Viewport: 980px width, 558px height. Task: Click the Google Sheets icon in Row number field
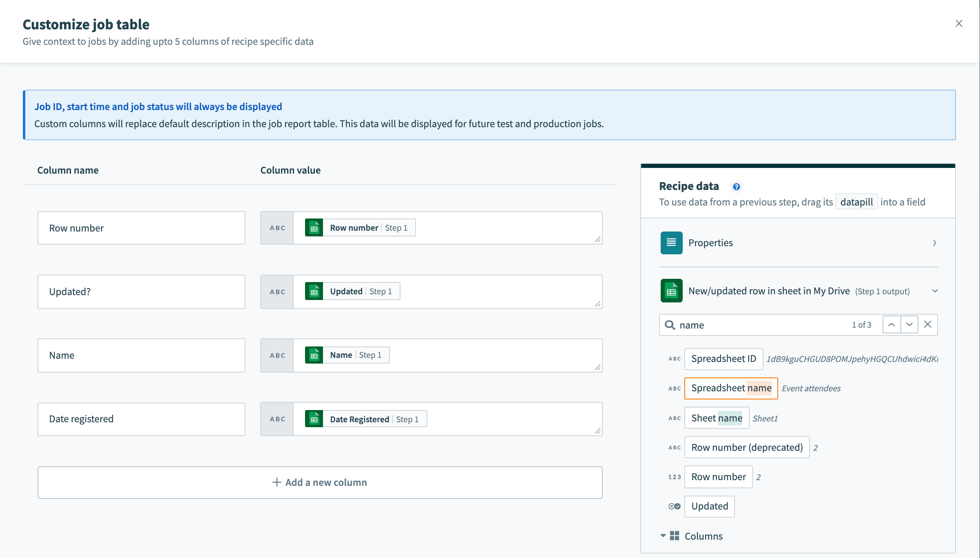click(314, 227)
